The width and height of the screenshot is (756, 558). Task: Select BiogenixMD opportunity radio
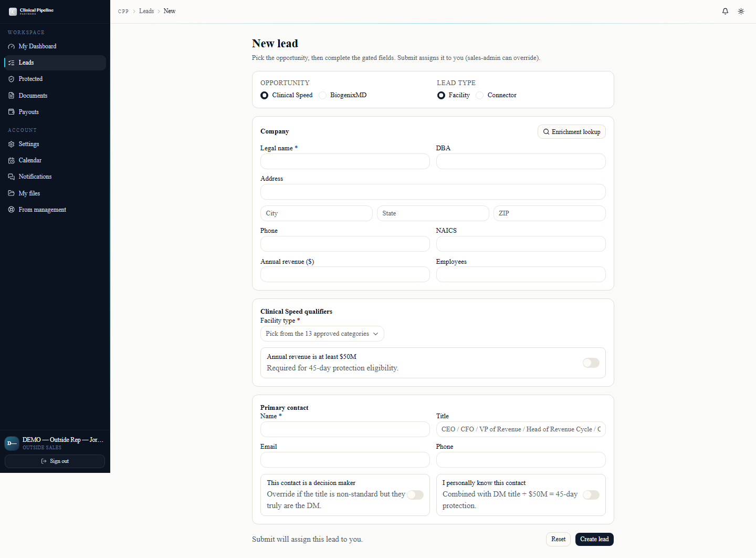[322, 95]
